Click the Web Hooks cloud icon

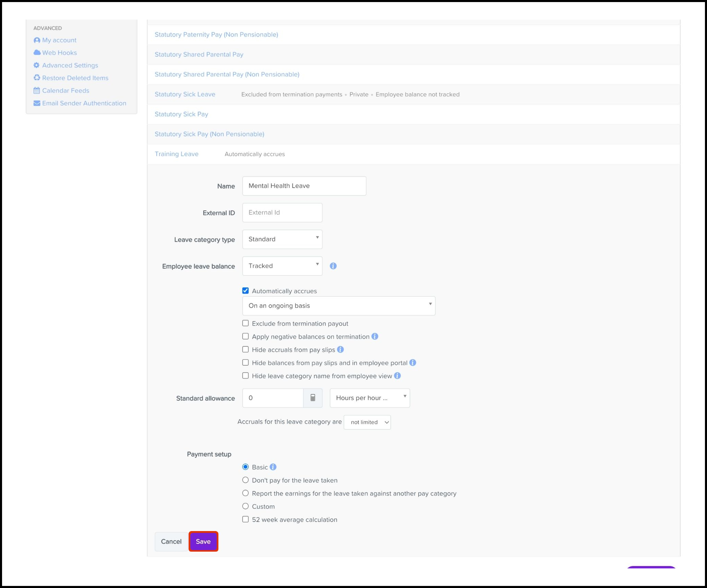coord(37,52)
